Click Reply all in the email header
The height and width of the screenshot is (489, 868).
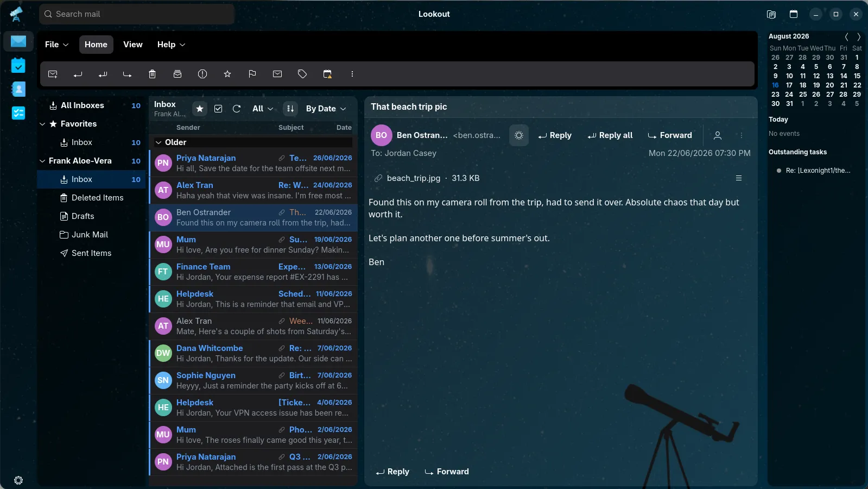tap(610, 135)
